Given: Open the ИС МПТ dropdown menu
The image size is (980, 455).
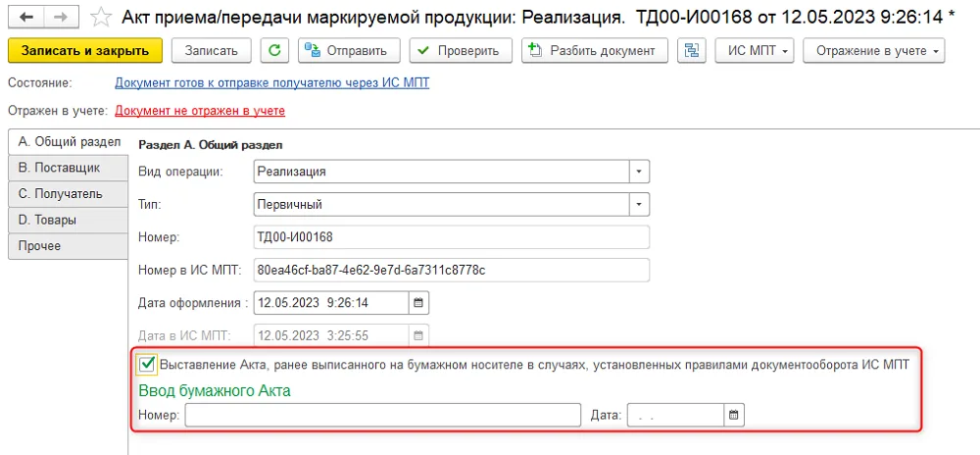Looking at the screenshot, I should [x=755, y=51].
